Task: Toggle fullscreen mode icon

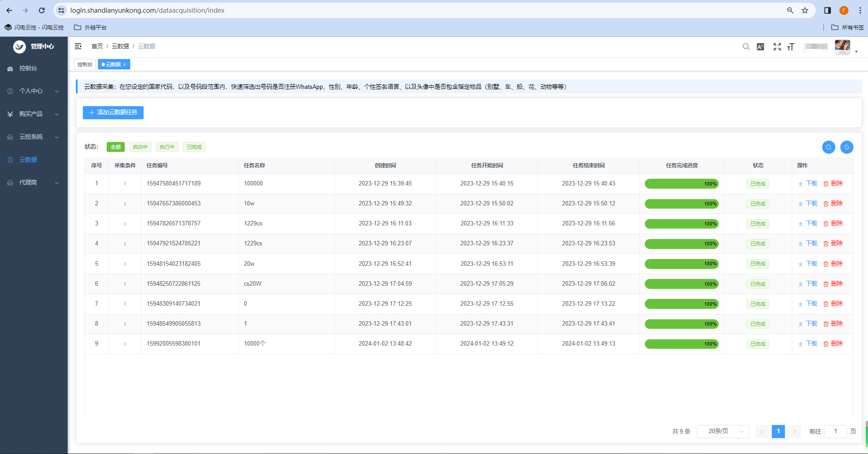Action: pos(777,47)
